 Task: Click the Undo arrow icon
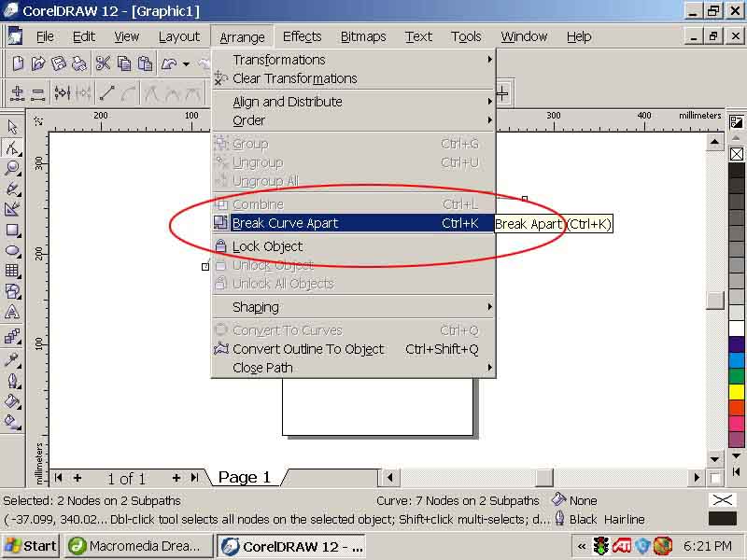point(169,63)
